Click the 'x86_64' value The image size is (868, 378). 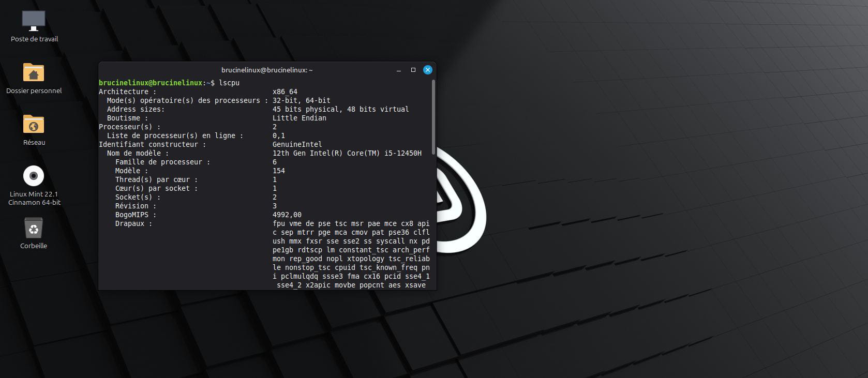coord(285,92)
